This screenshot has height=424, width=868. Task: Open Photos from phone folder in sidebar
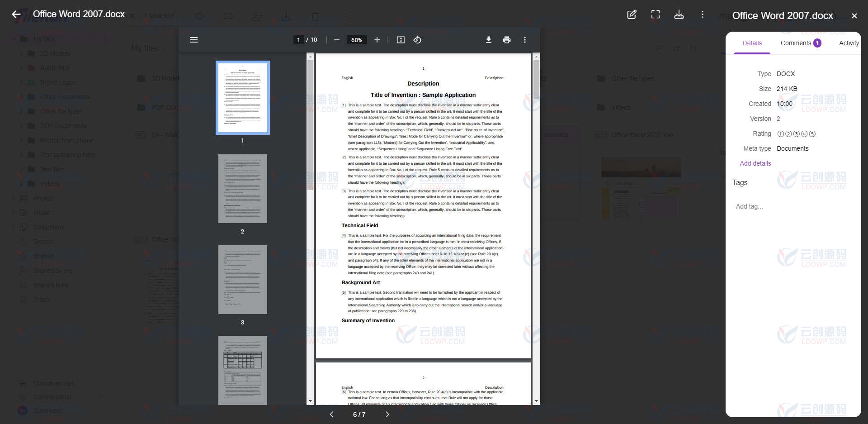click(66, 140)
